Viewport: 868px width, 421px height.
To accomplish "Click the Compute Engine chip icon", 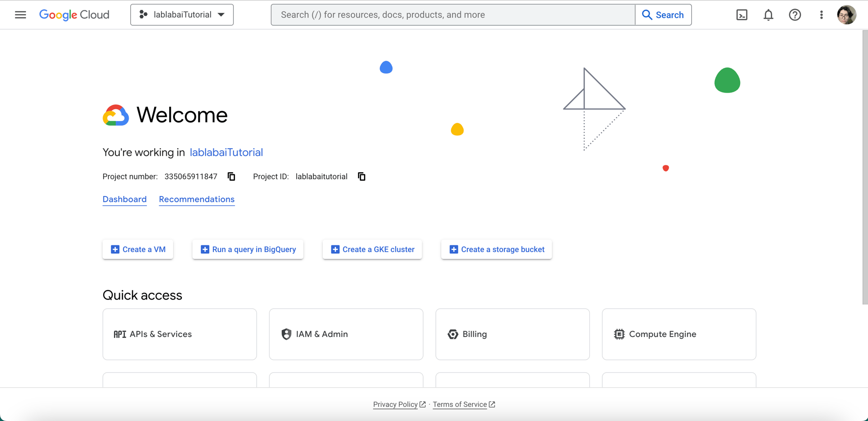I will tap(619, 334).
